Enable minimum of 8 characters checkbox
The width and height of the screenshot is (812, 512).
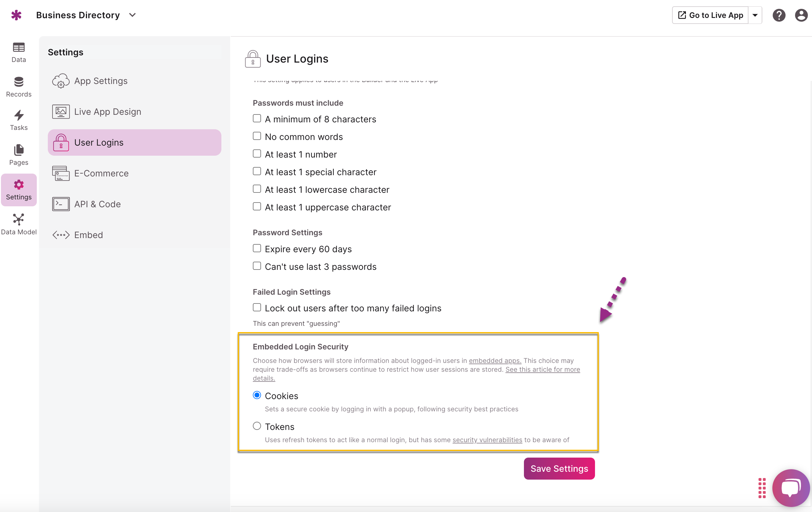point(257,118)
